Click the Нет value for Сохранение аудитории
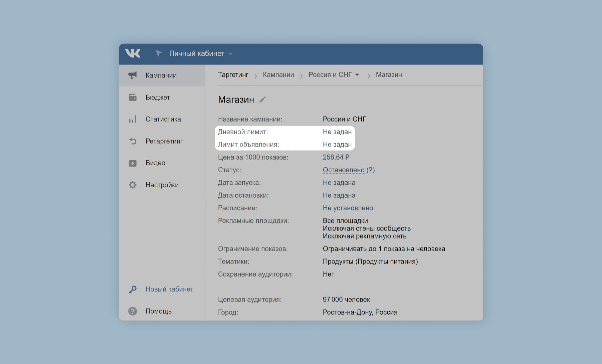Screen dimensions: 602x364 coord(328,274)
